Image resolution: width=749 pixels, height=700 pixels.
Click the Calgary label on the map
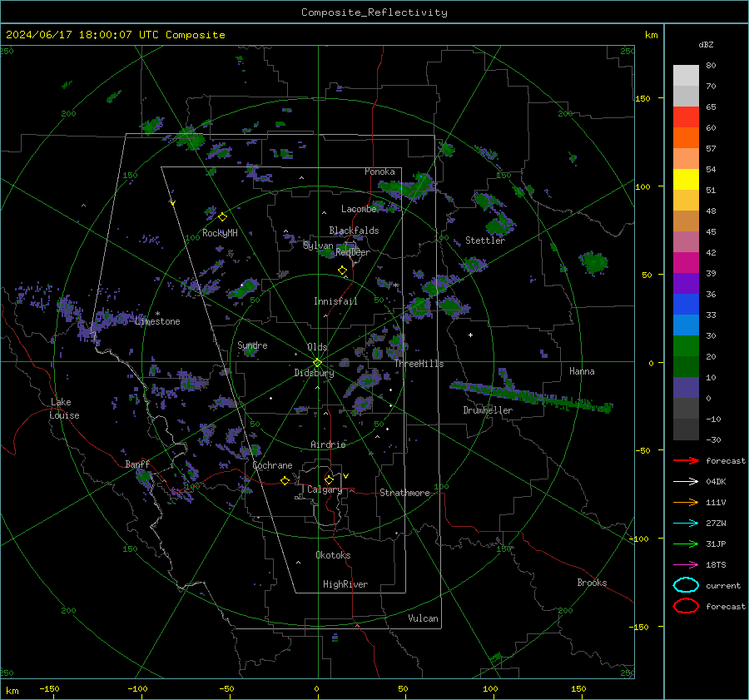[x=325, y=489]
